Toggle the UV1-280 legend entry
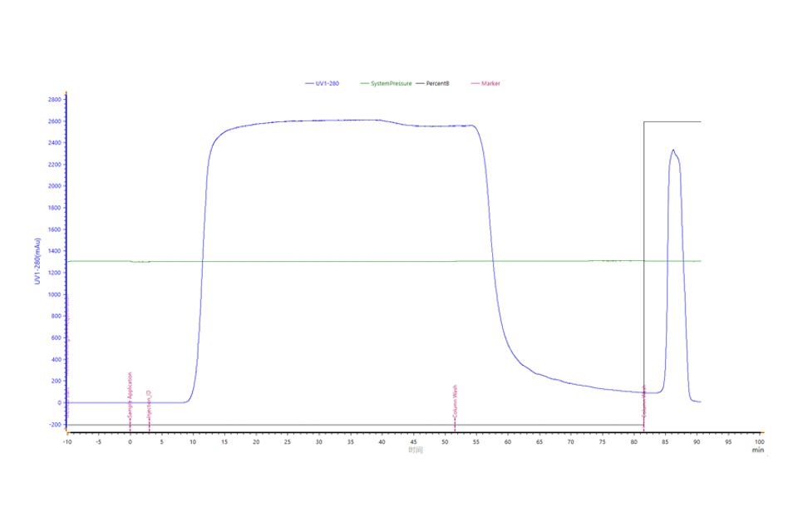 tap(326, 83)
